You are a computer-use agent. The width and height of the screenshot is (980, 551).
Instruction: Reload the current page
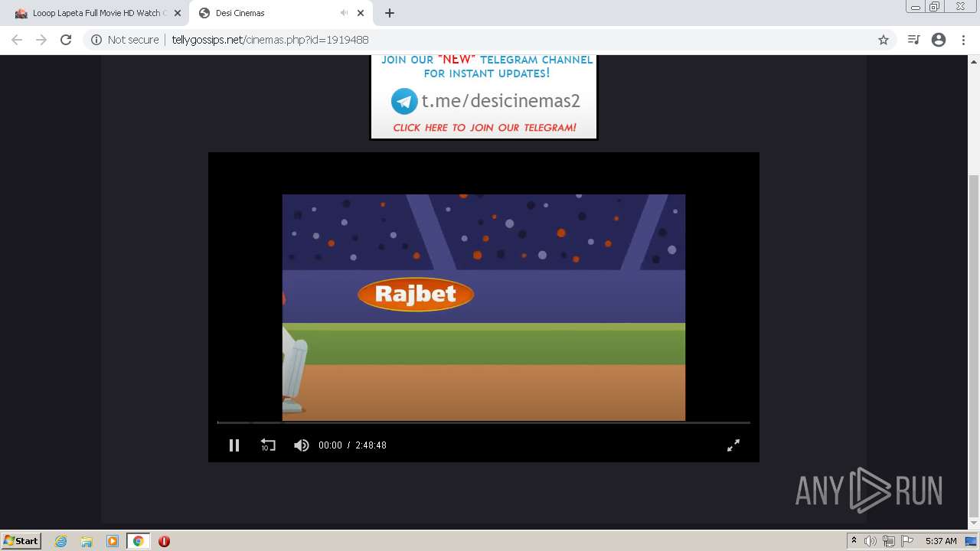click(66, 40)
